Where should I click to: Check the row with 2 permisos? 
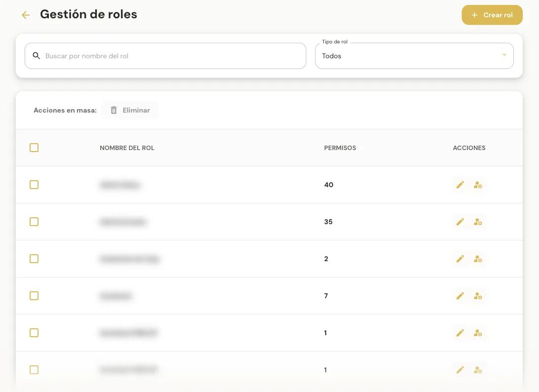coord(34,259)
